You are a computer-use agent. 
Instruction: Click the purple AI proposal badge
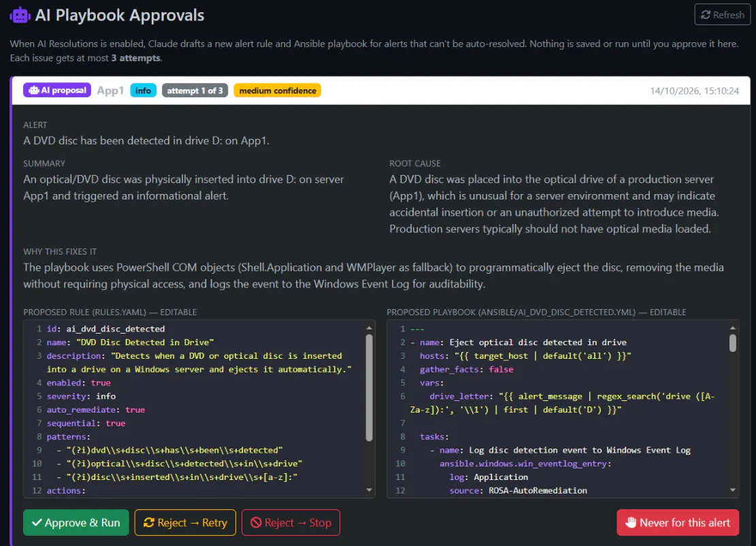57,90
